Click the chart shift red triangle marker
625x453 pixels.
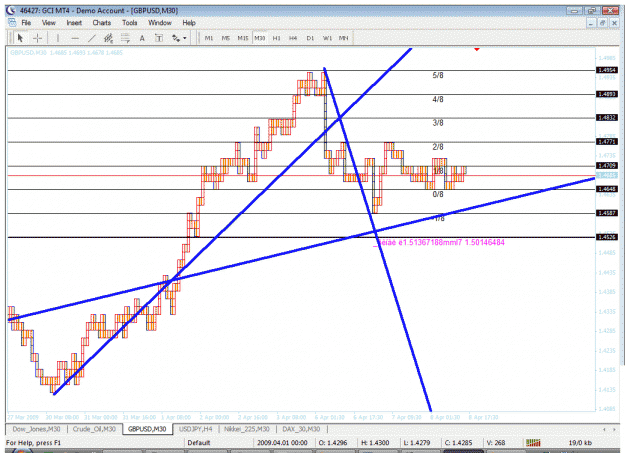click(x=477, y=49)
